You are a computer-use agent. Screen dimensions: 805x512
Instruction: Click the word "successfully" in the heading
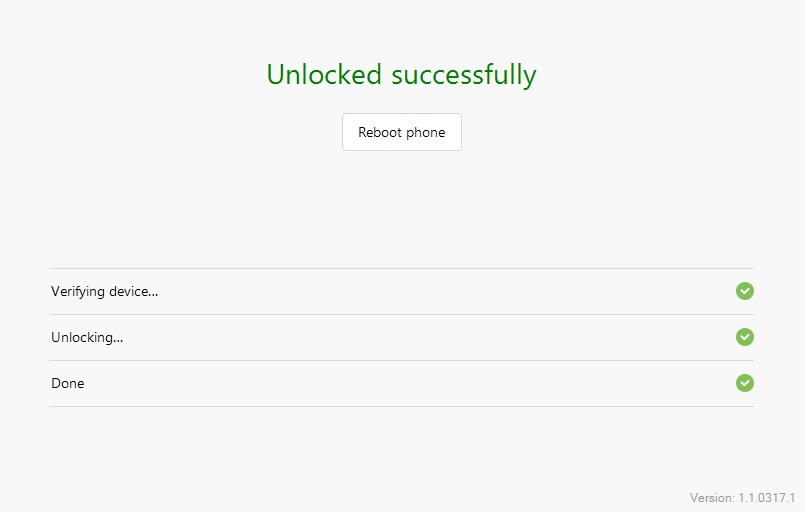[x=464, y=75]
